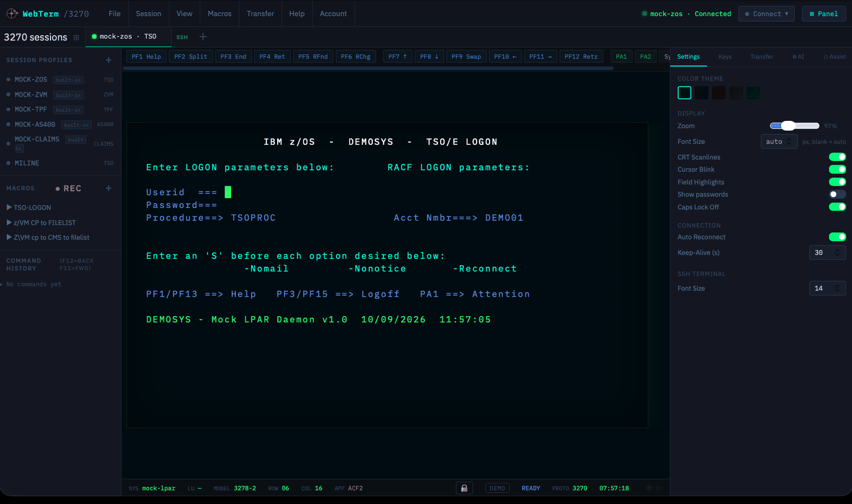The image size is (852, 504).
Task: Enable Show passwords switch
Action: coord(837,194)
